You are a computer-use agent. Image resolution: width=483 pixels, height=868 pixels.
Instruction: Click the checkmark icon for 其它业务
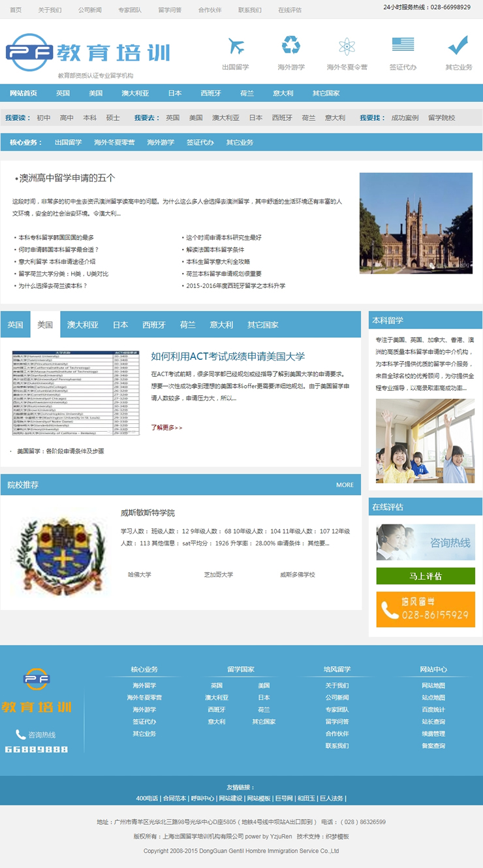(x=458, y=45)
